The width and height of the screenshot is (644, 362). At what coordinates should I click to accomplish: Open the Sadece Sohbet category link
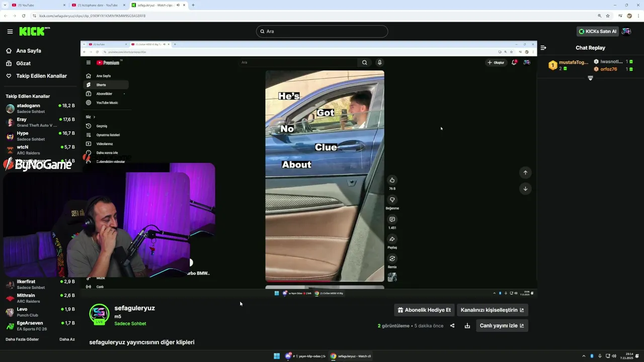130,324
